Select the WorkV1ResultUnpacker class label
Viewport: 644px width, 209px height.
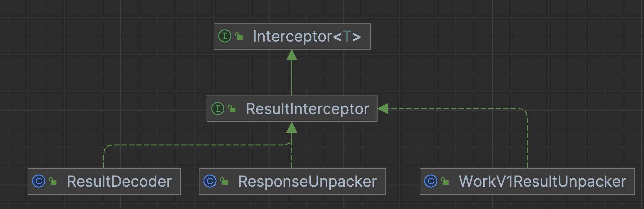(x=542, y=181)
